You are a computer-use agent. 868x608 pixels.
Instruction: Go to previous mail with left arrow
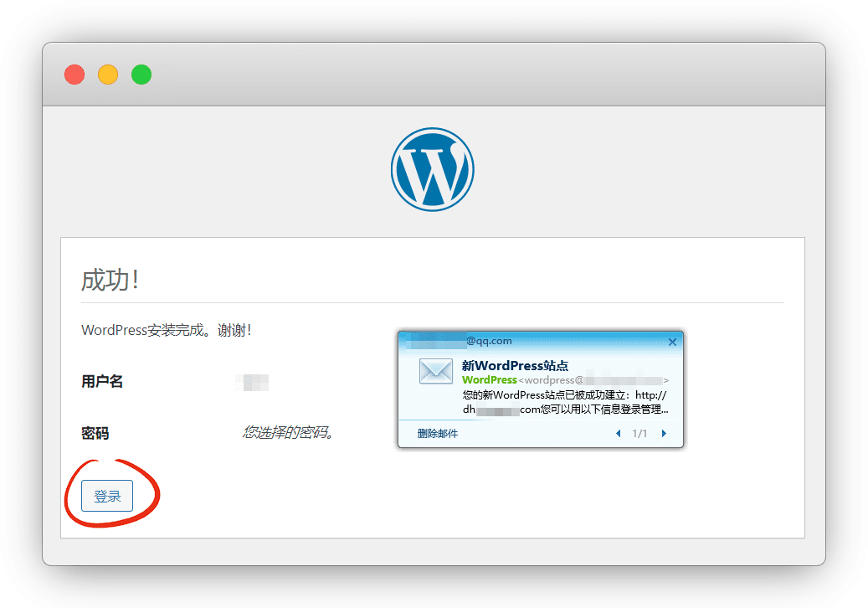619,434
